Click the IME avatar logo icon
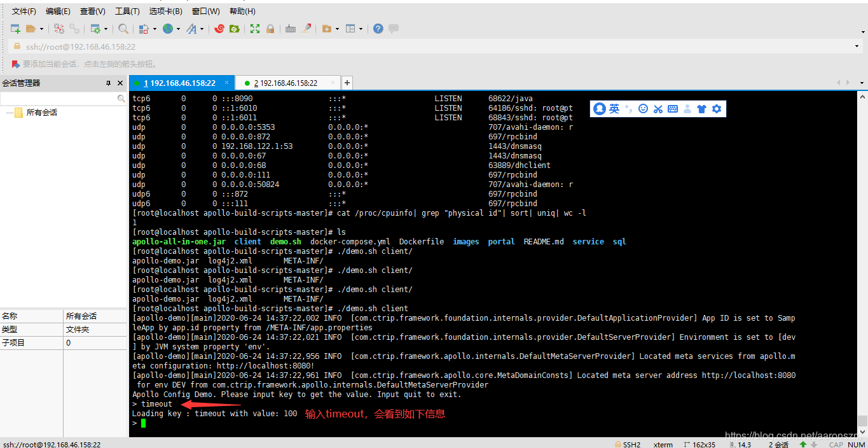The height and width of the screenshot is (448, 868). [x=600, y=109]
